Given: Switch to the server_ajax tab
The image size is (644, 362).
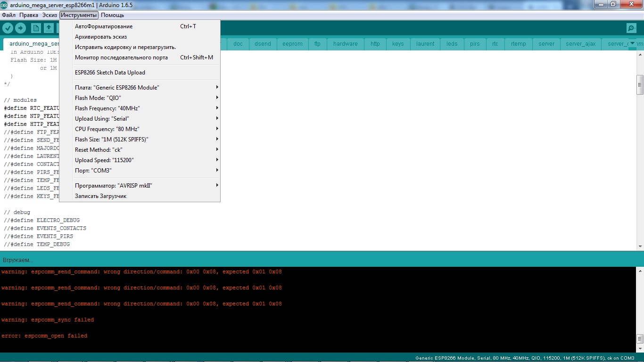Looking at the screenshot, I should (580, 44).
